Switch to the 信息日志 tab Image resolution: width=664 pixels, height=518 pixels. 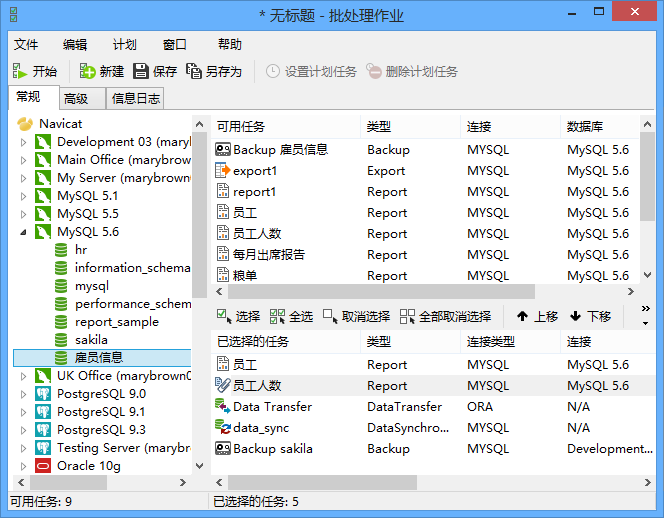coord(135,99)
